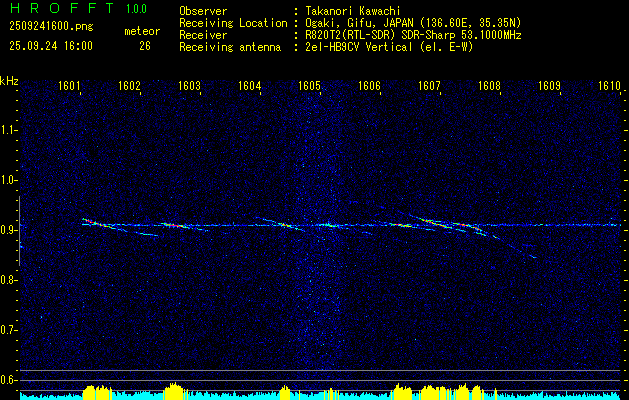Click the Receiving antenna label
This screenshot has width=629, height=400.
(x=230, y=47)
